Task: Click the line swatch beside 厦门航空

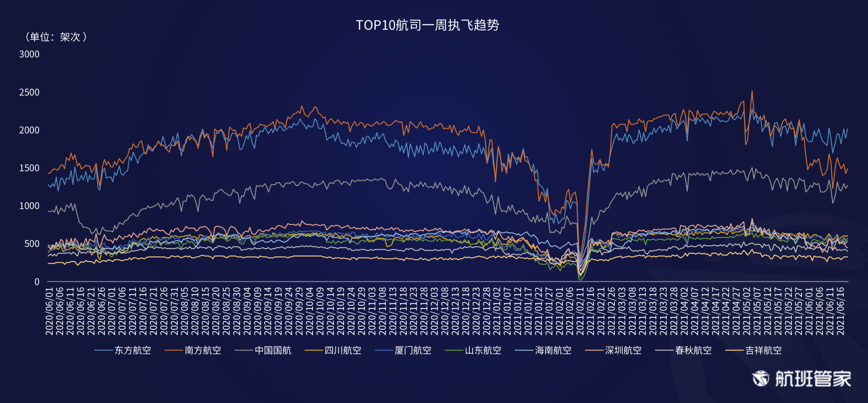Action: (384, 351)
